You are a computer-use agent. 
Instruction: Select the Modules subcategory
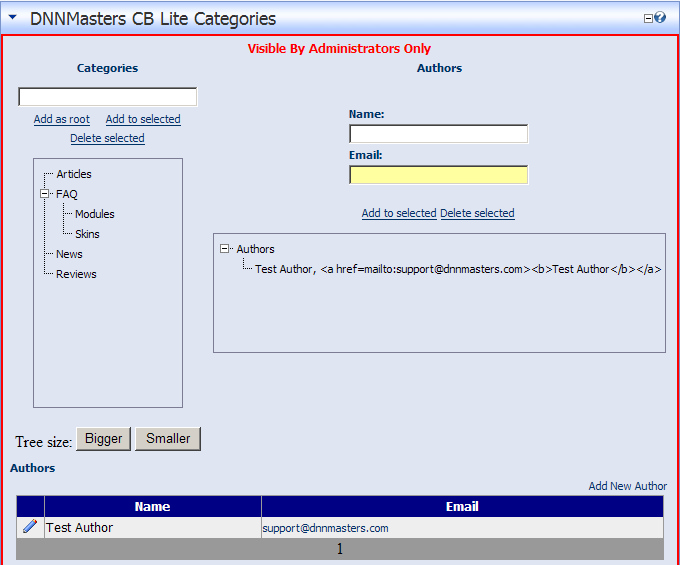95,214
